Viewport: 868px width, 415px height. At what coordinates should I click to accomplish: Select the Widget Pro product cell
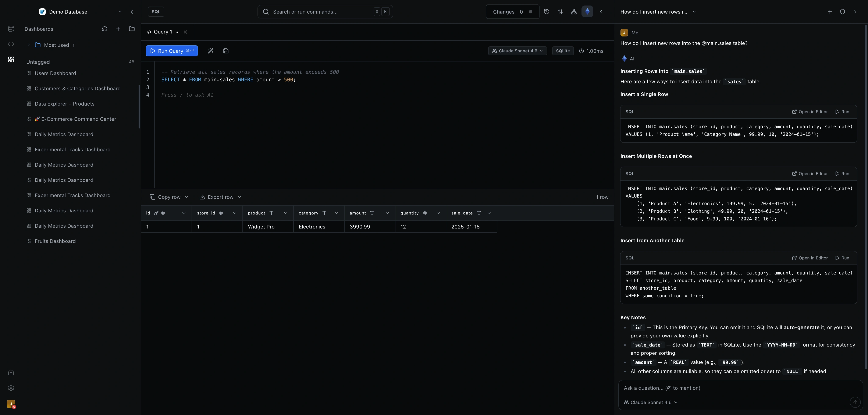[268, 227]
